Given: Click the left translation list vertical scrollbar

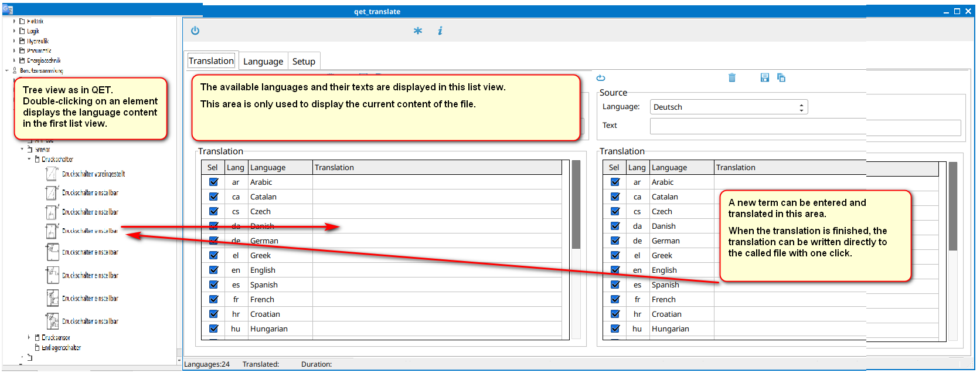Looking at the screenshot, I should (576, 205).
